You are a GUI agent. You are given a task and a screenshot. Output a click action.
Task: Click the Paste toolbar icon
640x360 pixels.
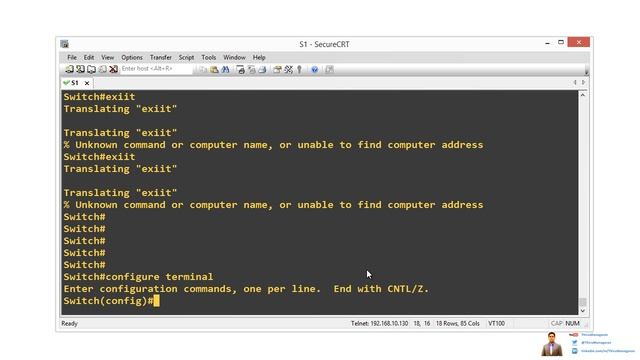point(214,70)
